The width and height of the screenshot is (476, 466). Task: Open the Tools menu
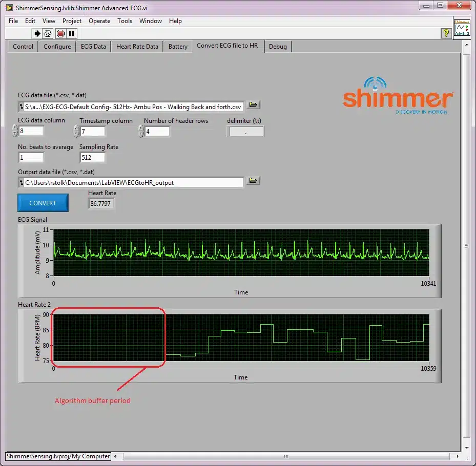[x=125, y=21]
